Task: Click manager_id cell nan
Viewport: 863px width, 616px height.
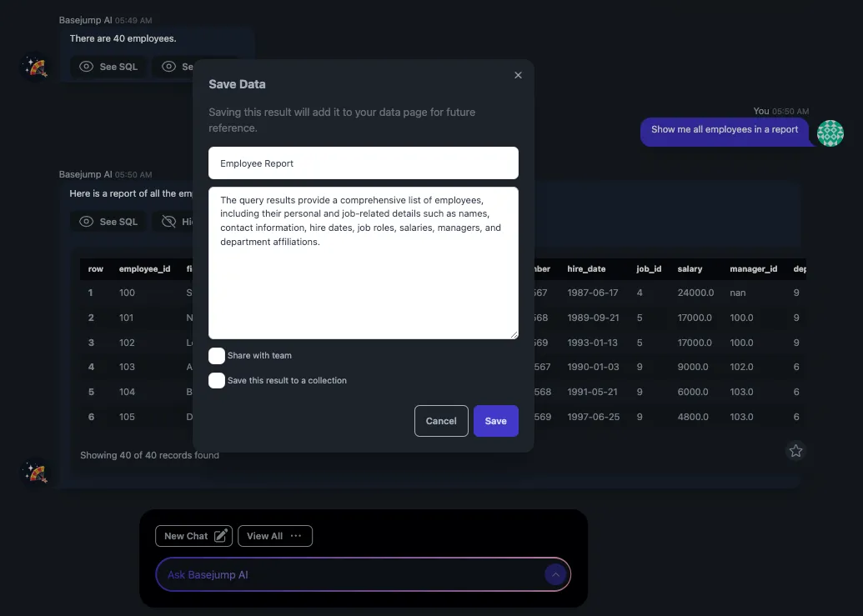Action: (738, 293)
